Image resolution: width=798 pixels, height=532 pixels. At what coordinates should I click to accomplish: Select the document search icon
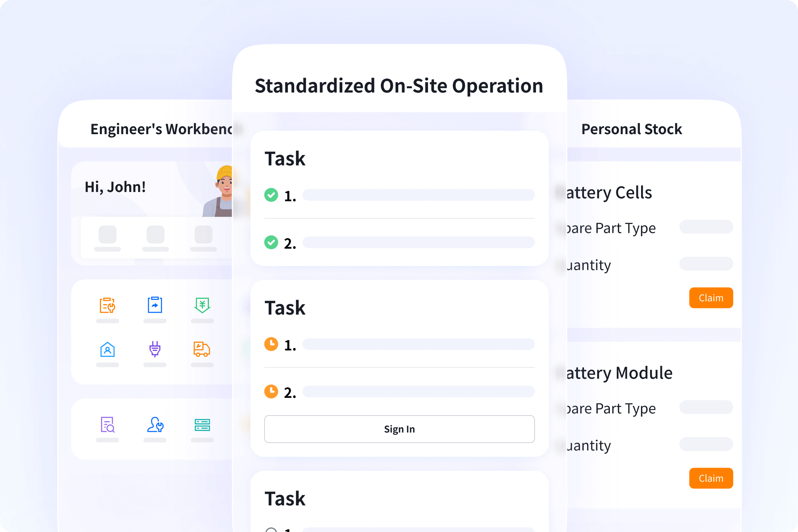tap(107, 425)
